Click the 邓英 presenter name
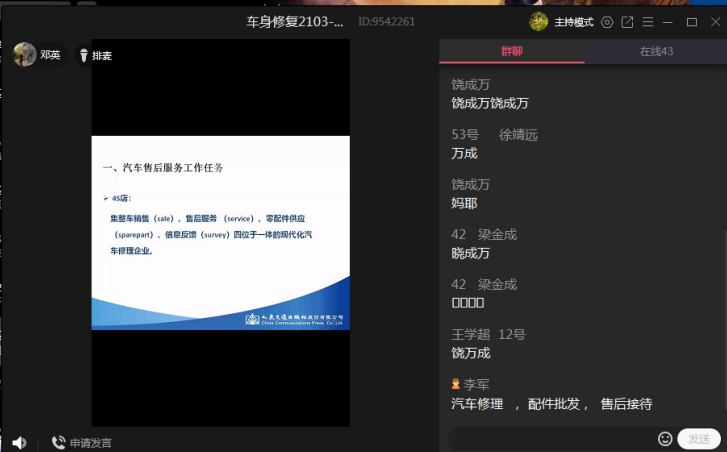This screenshot has height=452, width=727. 50,55
